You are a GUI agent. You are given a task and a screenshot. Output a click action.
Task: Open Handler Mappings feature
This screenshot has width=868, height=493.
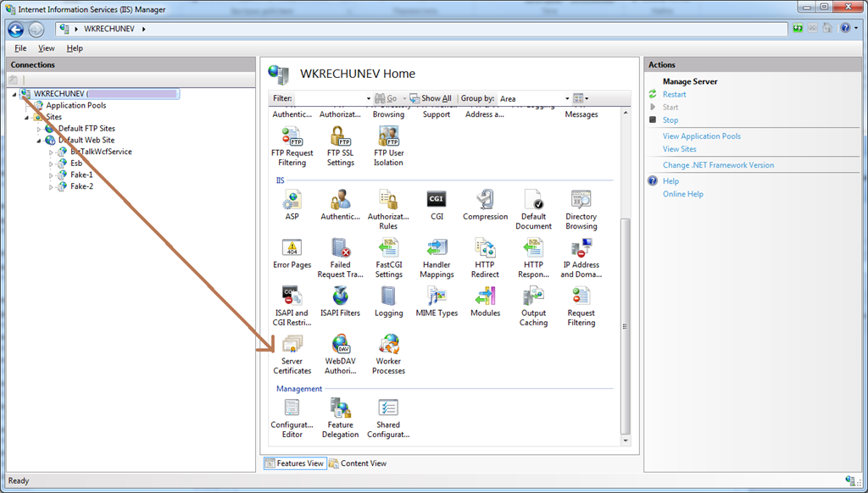click(x=437, y=258)
